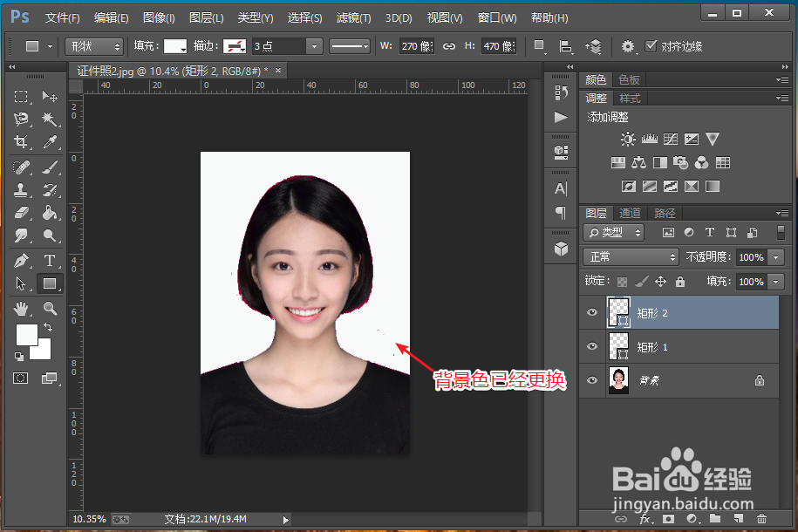The width and height of the screenshot is (798, 532).
Task: Open the 形状 tool mode dropdown
Action: (x=93, y=46)
